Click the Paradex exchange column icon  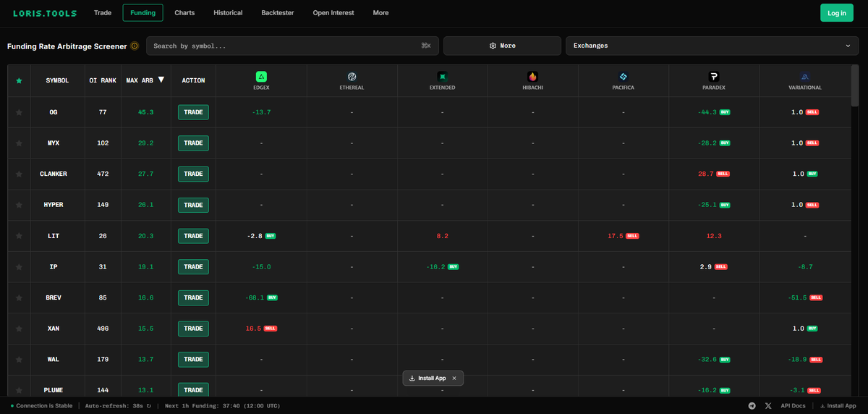(x=714, y=76)
